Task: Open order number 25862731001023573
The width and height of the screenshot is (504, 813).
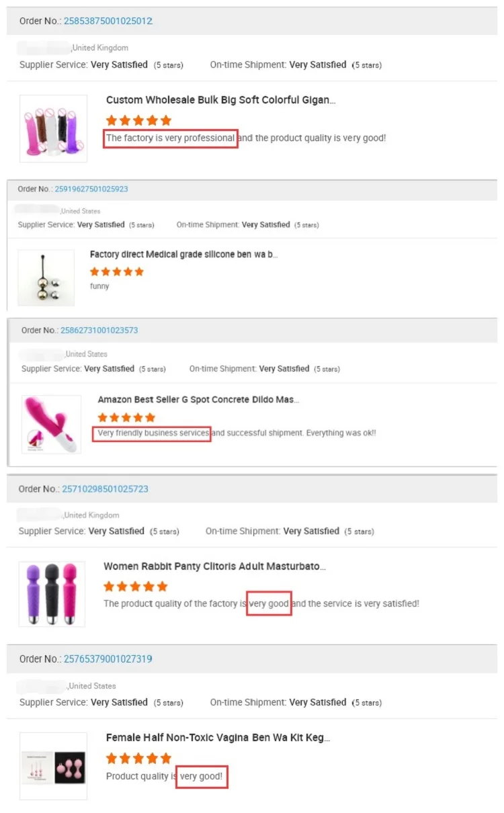Action: click(99, 330)
